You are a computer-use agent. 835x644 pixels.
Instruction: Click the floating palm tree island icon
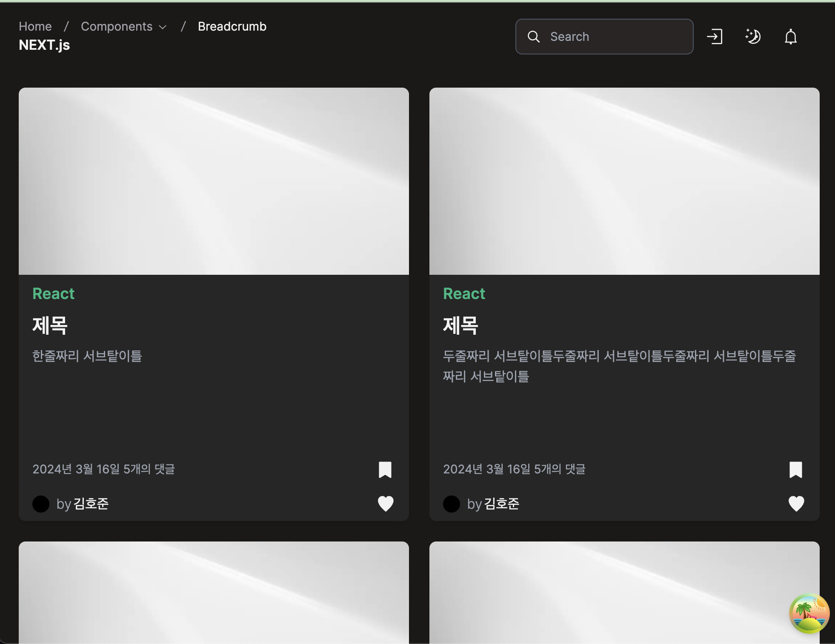(x=809, y=613)
